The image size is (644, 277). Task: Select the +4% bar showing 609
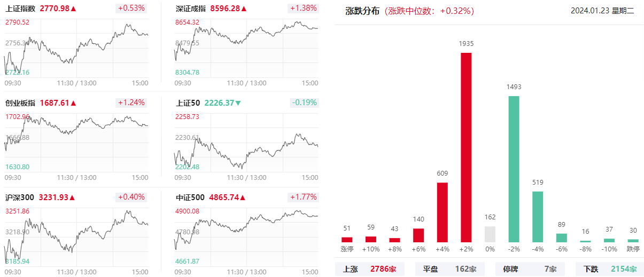point(443,212)
